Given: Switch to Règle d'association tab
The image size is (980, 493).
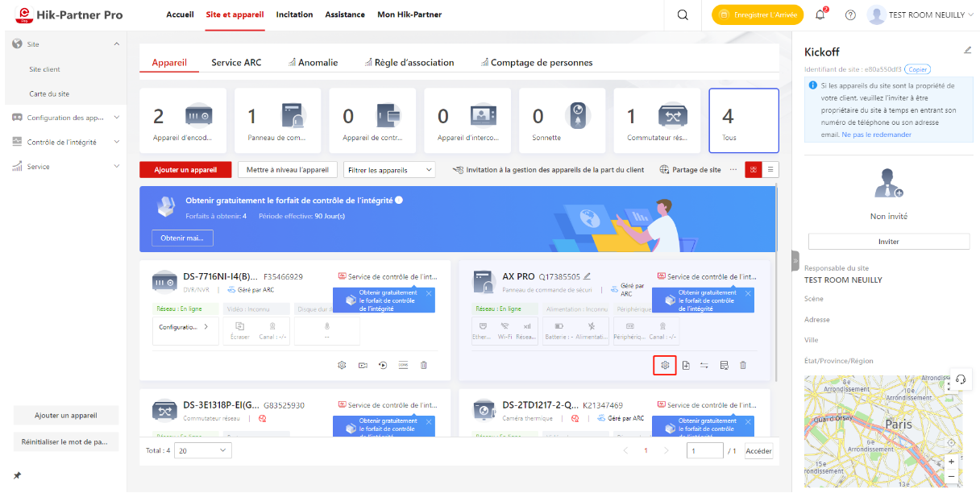Looking at the screenshot, I should point(409,62).
